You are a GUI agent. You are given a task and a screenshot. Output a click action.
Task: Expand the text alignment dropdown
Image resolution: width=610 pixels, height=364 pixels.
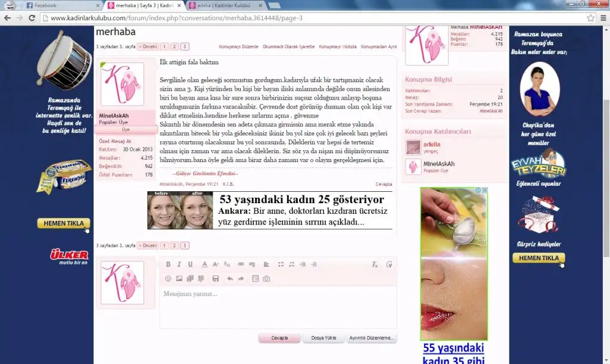266,265
